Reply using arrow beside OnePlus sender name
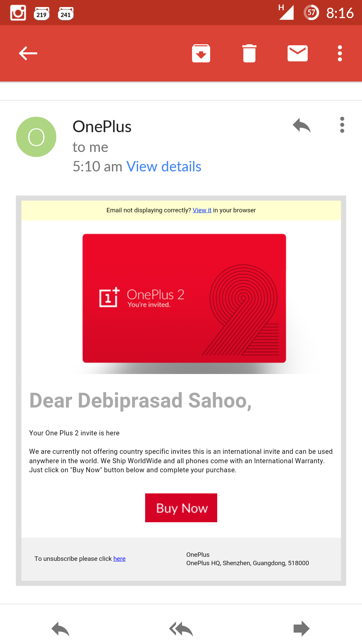The width and height of the screenshot is (362, 644). point(302,125)
